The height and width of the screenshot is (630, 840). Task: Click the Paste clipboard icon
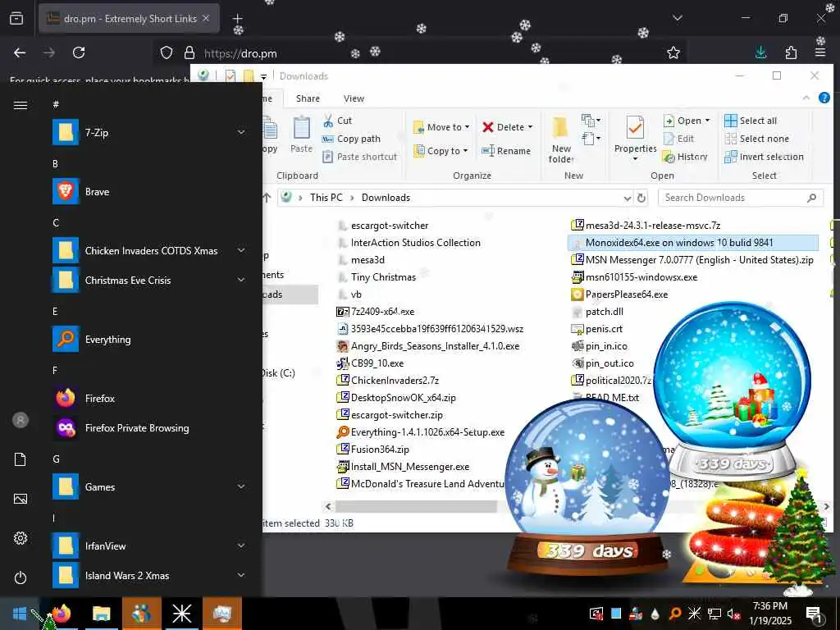301,129
